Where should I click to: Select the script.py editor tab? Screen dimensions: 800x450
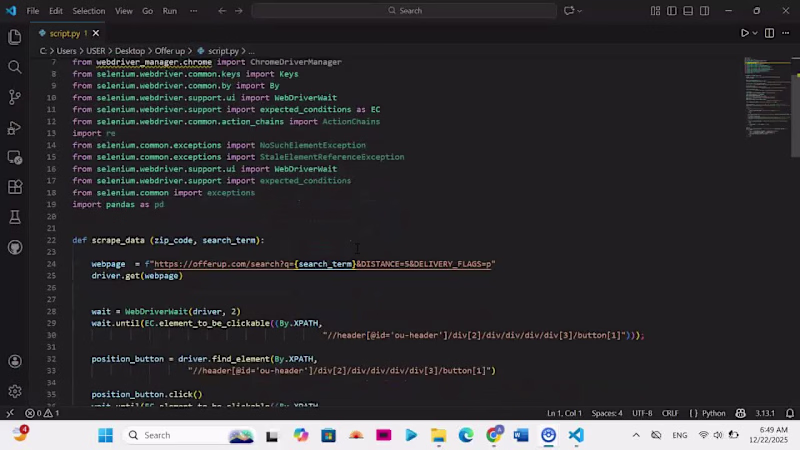pos(65,33)
